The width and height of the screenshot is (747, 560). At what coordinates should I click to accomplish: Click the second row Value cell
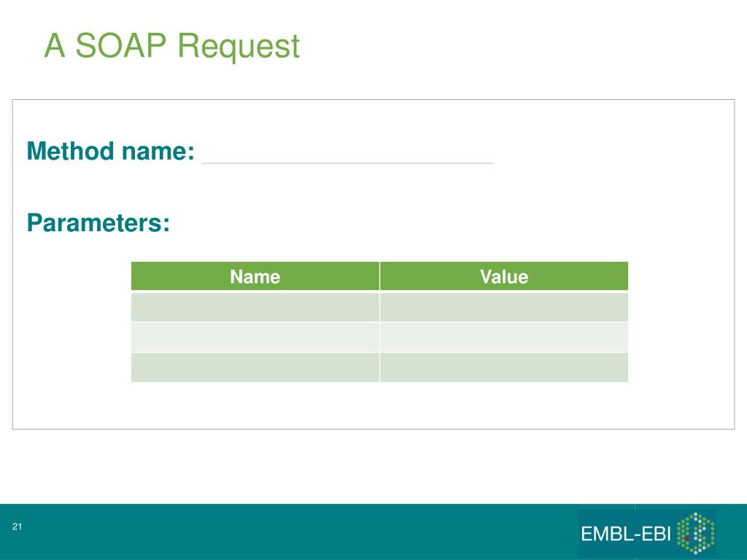pos(504,337)
